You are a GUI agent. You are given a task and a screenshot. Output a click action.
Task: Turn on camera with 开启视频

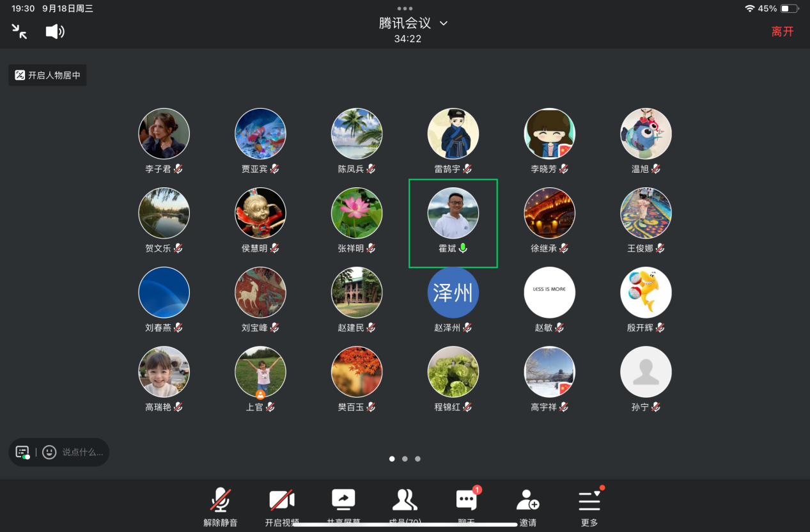(282, 501)
